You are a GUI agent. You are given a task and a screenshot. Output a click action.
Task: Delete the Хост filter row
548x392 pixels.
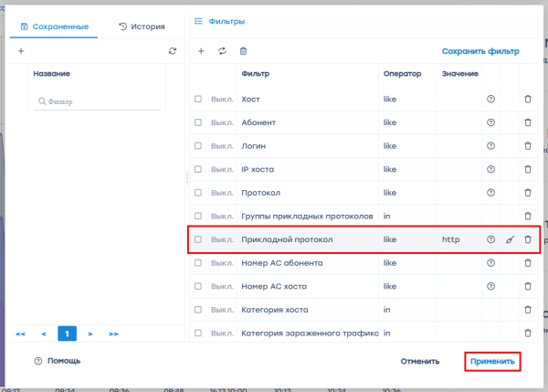(527, 99)
